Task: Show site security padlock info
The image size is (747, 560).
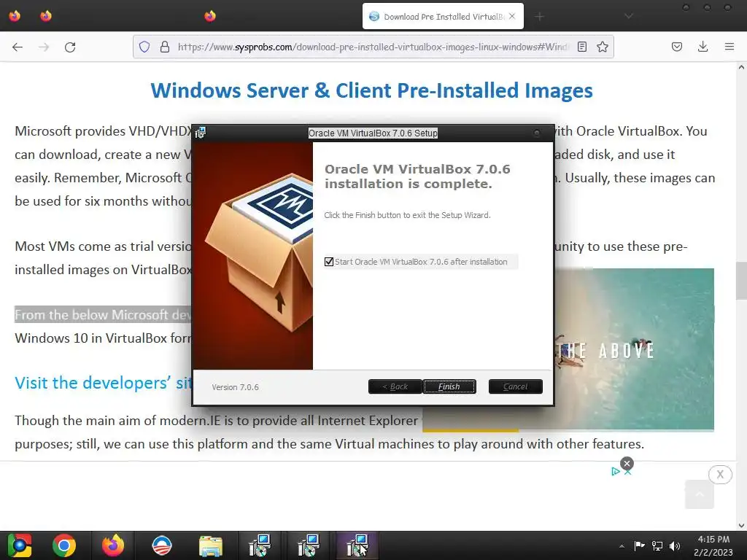Action: tap(165, 47)
